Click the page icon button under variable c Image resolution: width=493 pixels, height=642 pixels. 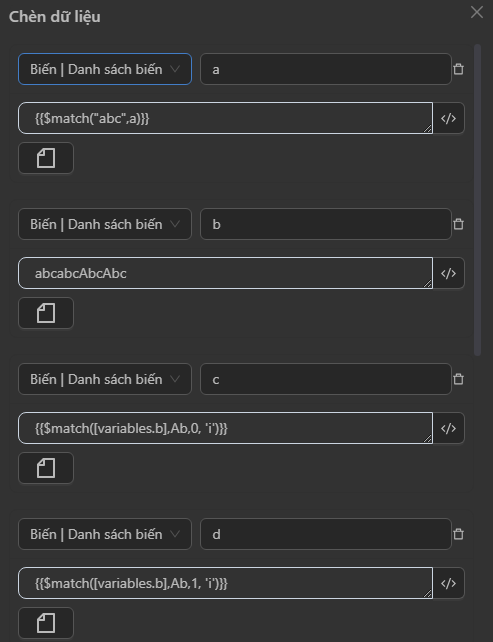tap(46, 468)
